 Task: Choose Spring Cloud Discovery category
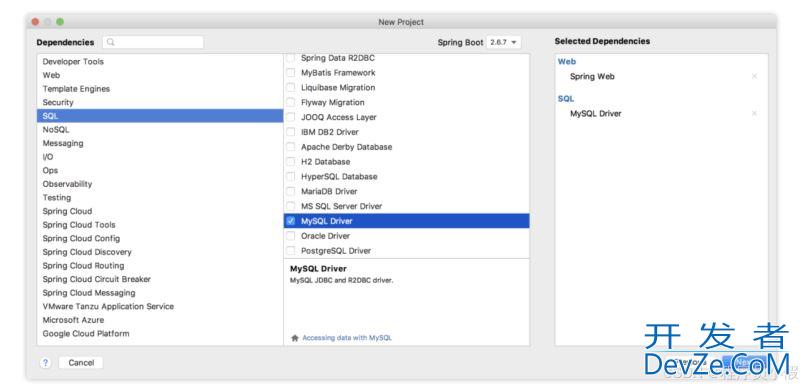click(160, 252)
